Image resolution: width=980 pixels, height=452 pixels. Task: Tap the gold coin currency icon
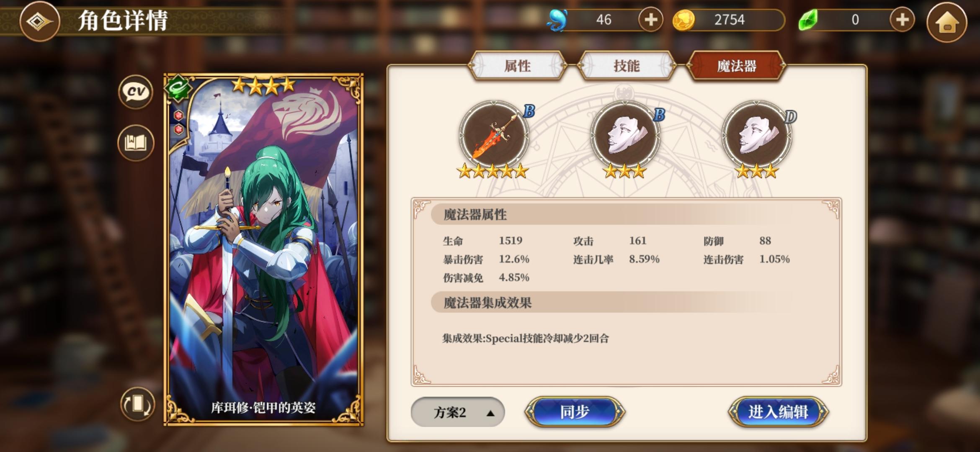point(683,20)
